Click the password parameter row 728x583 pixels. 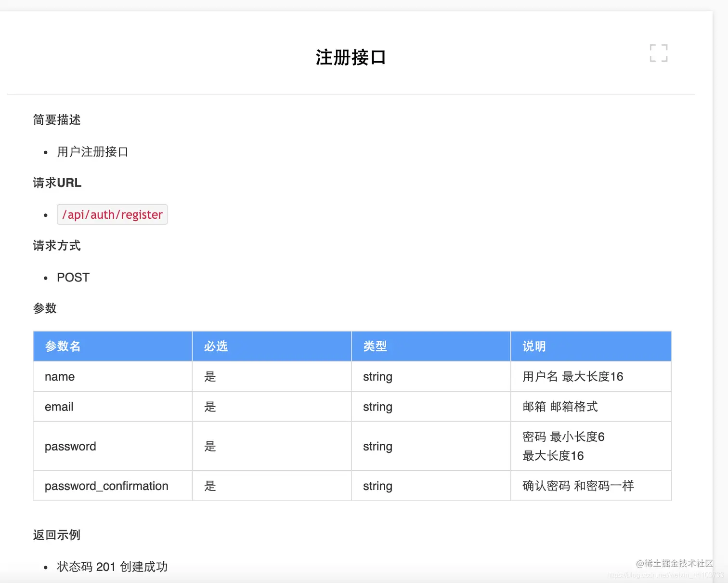70,446
